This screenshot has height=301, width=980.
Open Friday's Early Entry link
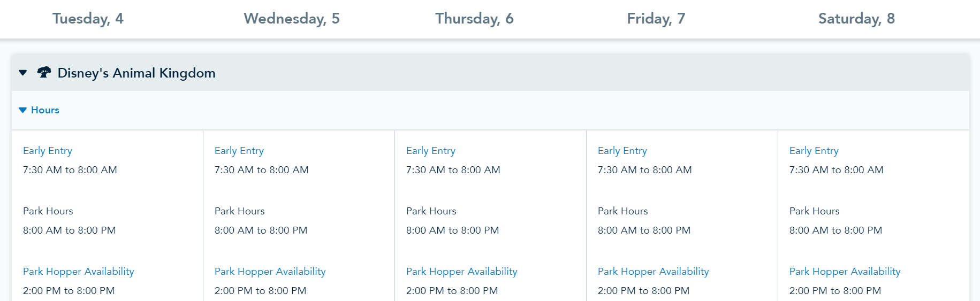click(622, 151)
